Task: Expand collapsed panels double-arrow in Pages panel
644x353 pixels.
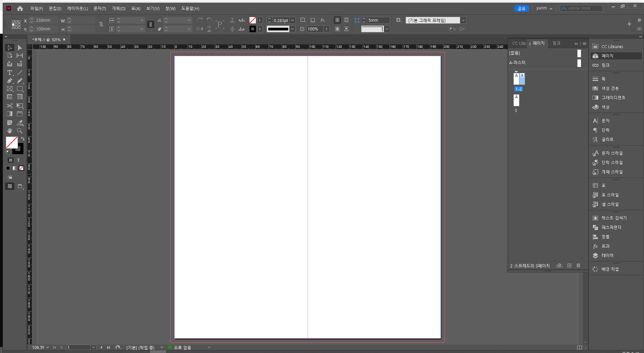Action: (x=576, y=43)
